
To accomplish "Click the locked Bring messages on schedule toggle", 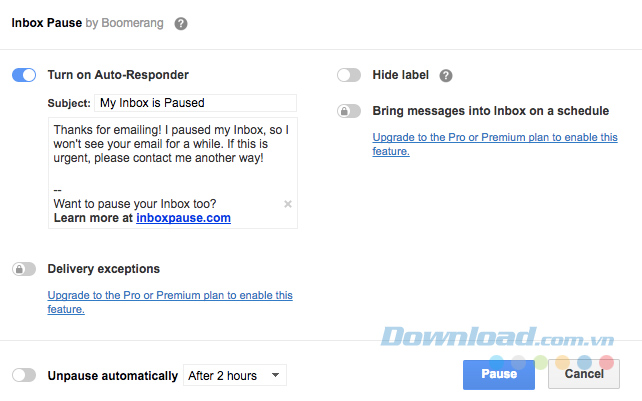I will [x=349, y=111].
